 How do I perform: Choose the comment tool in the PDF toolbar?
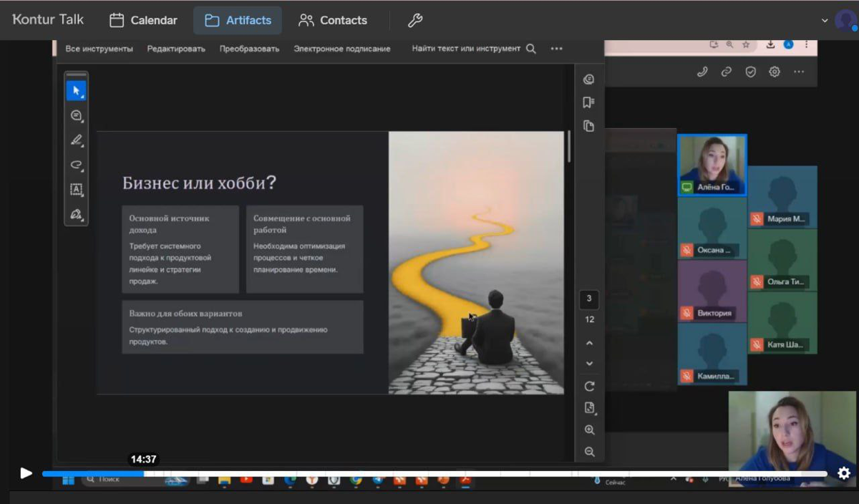pos(76,115)
